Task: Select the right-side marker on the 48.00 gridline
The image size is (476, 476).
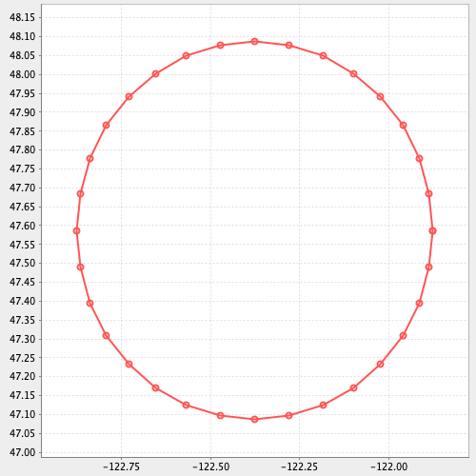Action: [353, 74]
